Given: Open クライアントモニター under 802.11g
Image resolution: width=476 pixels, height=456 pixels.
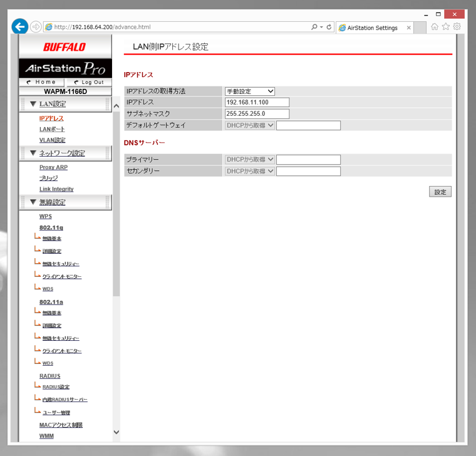Looking at the screenshot, I should pyautogui.click(x=62, y=277).
